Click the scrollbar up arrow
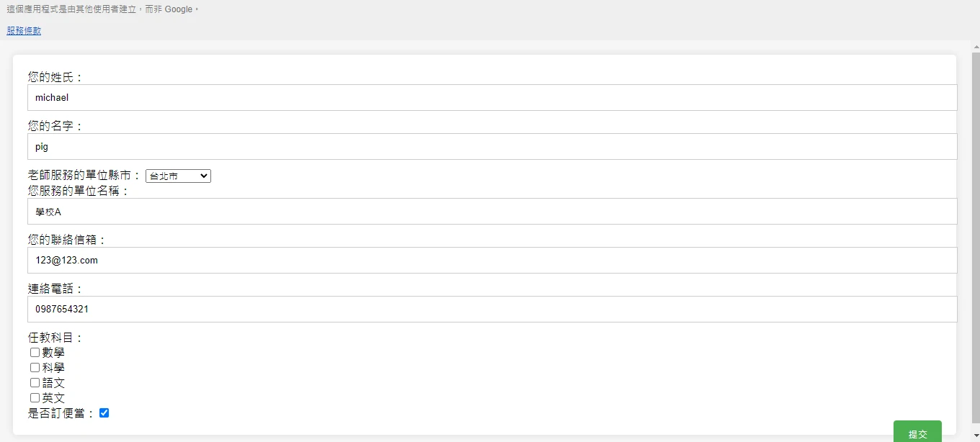 (x=976, y=45)
